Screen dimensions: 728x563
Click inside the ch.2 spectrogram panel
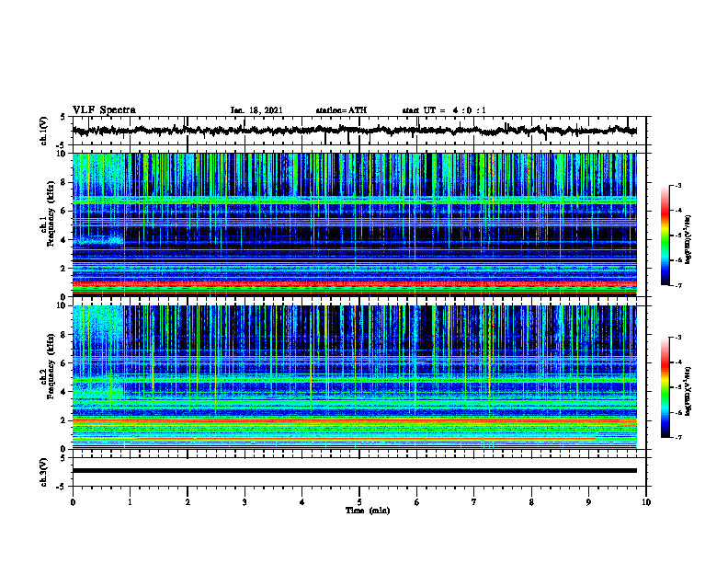[355, 377]
